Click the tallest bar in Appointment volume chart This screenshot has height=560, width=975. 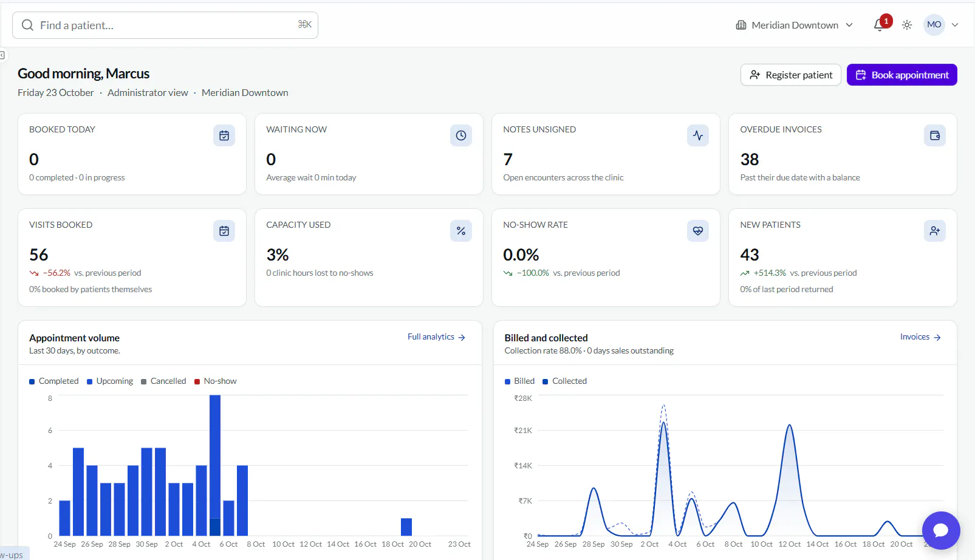[215, 465]
